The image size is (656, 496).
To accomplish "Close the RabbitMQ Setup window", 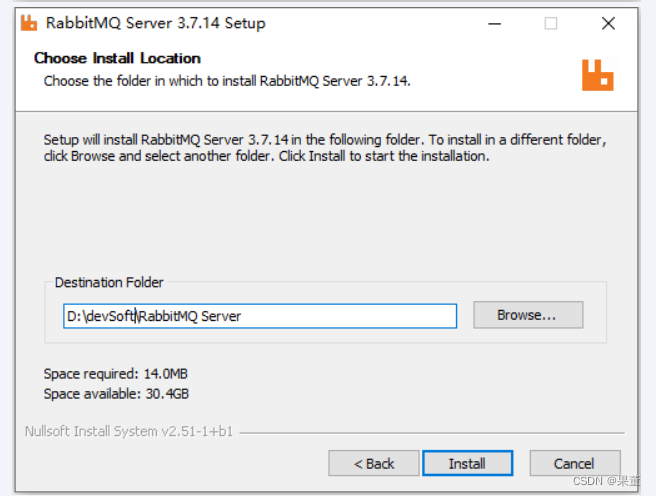I will click(x=608, y=22).
